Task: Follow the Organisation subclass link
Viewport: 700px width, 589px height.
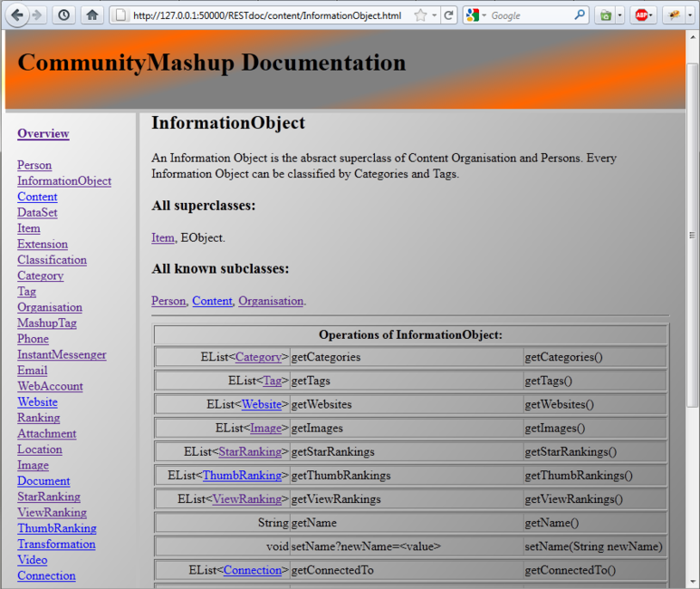Action: pyautogui.click(x=271, y=301)
